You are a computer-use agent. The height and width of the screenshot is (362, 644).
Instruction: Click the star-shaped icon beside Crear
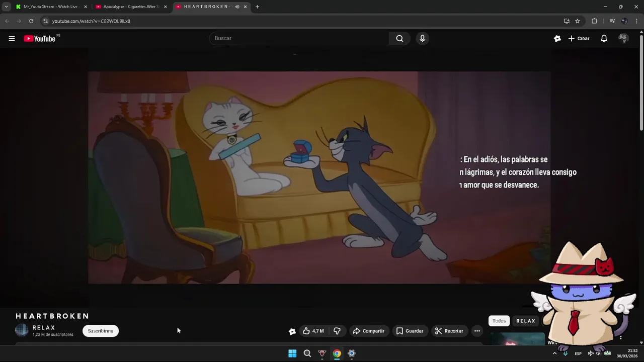pyautogui.click(x=557, y=38)
